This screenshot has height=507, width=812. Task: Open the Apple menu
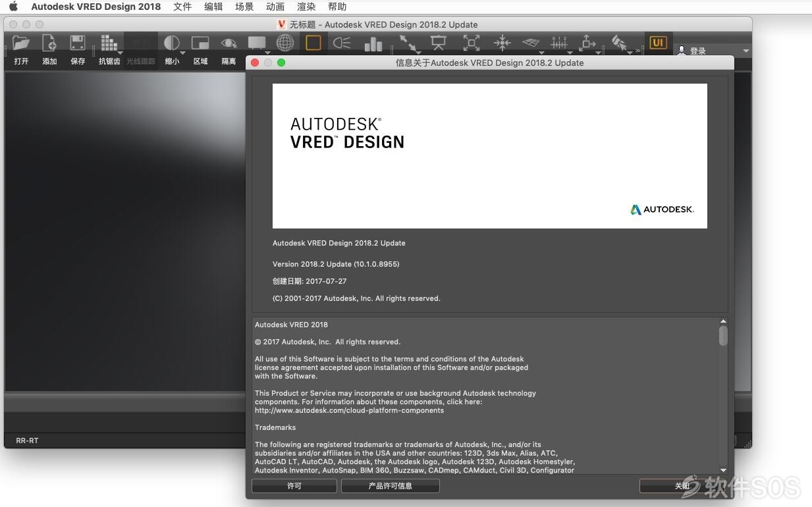coord(13,7)
